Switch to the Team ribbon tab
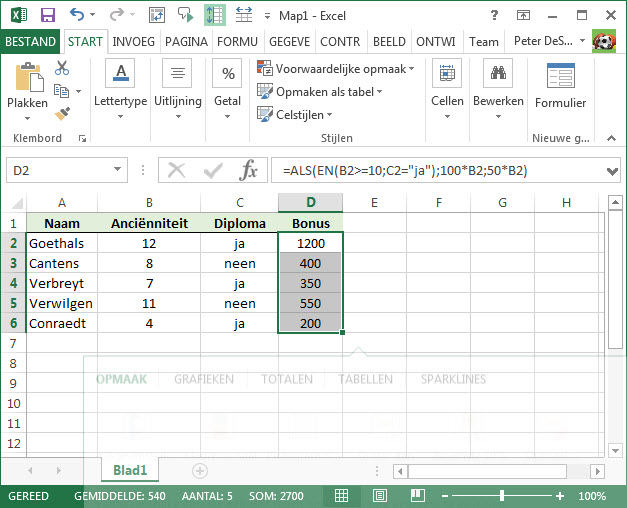This screenshot has height=508, width=627. 484,42
